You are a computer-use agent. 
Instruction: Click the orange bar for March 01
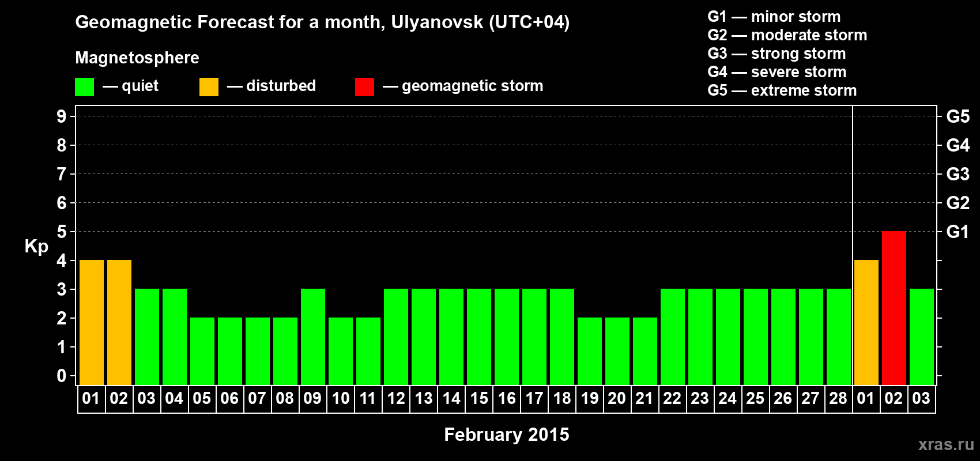866,323
